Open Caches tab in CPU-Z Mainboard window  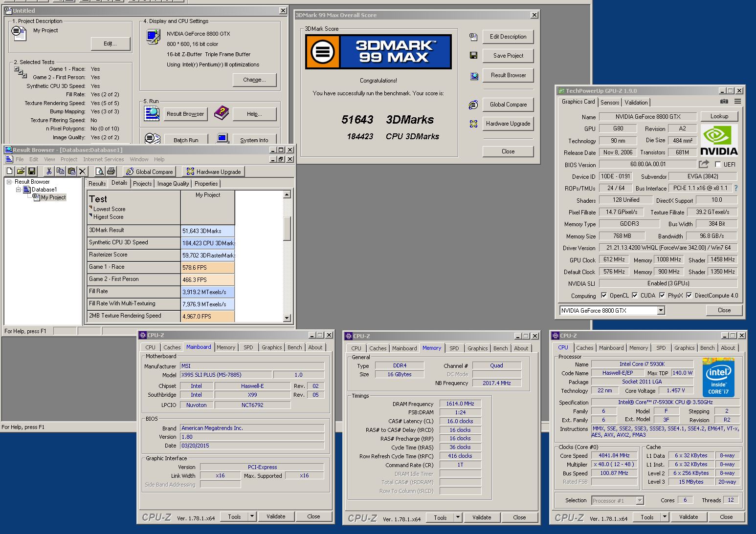pyautogui.click(x=172, y=347)
